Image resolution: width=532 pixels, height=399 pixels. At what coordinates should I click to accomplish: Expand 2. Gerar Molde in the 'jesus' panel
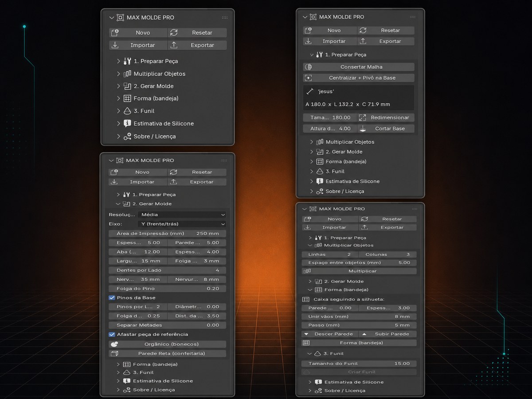[x=312, y=152]
